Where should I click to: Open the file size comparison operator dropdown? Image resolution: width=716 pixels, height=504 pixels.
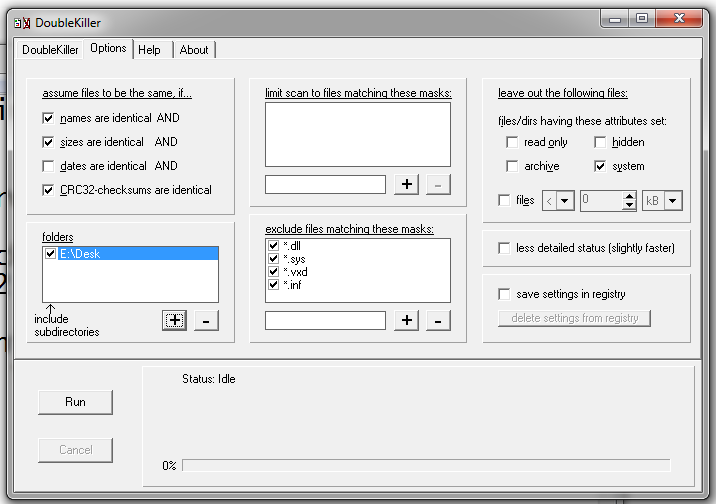click(x=565, y=201)
